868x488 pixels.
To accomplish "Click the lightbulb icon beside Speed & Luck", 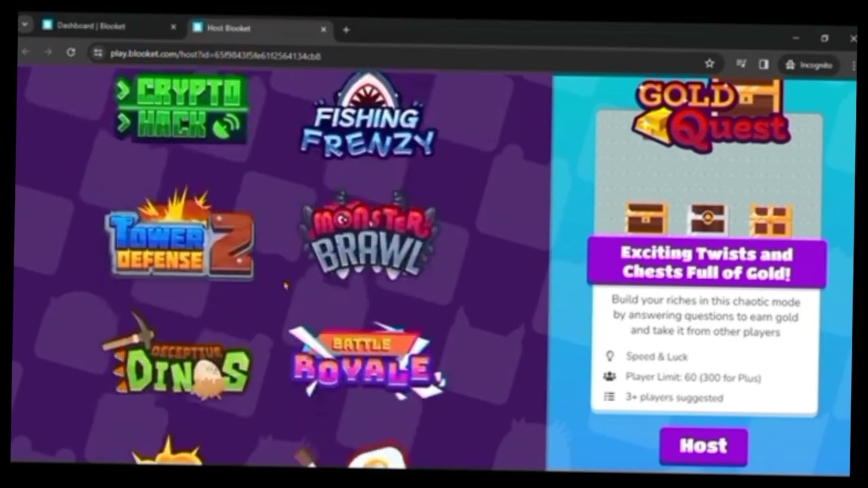I will click(x=609, y=356).
